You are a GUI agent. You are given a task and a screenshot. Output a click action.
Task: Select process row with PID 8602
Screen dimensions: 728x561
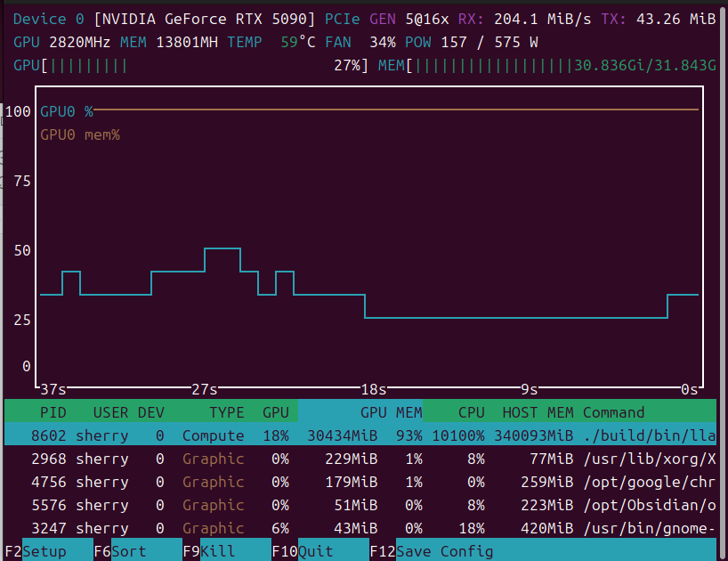tap(360, 435)
